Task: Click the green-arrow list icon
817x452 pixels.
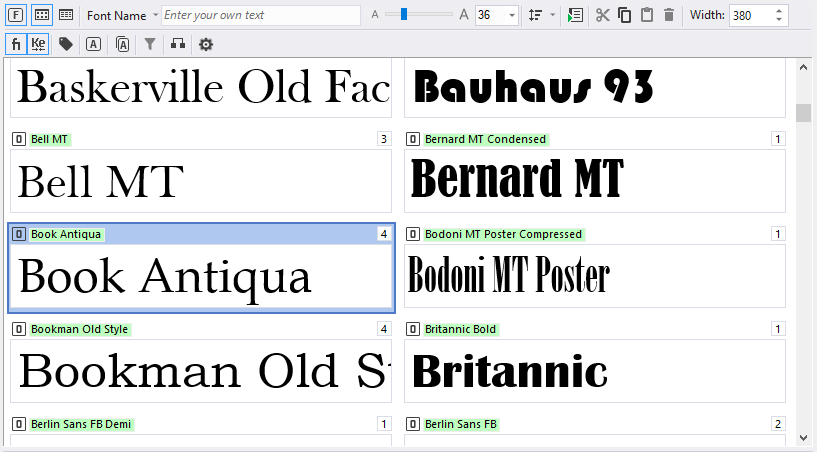Action: (575, 15)
